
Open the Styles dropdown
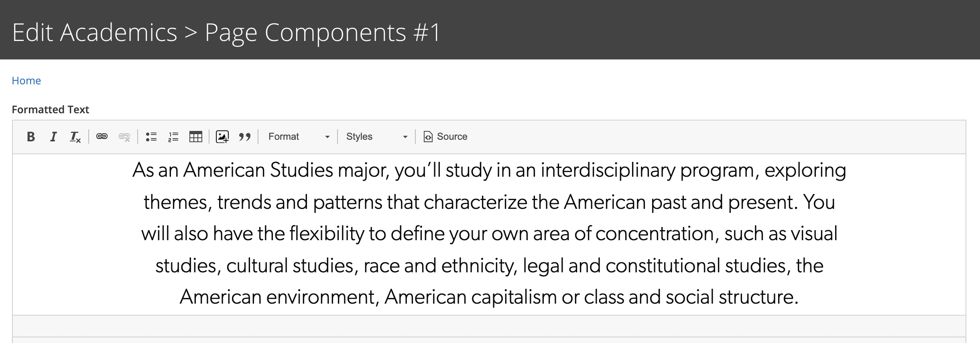(377, 137)
